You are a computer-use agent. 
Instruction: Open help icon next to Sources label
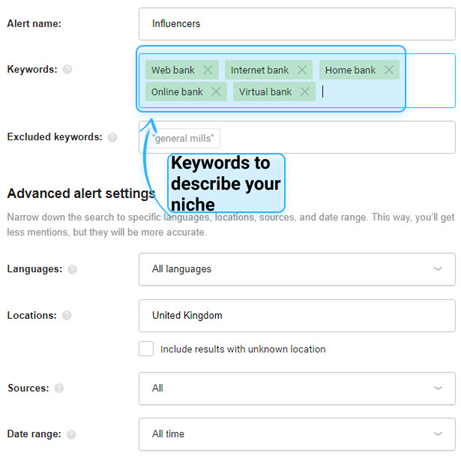59,388
